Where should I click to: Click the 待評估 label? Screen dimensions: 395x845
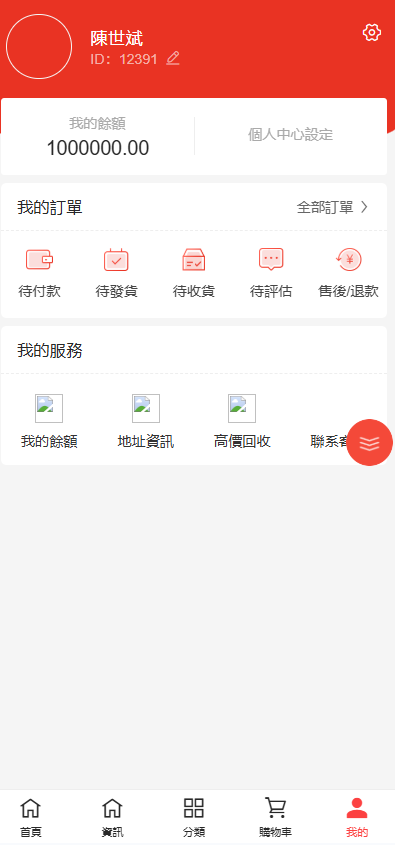click(x=271, y=292)
